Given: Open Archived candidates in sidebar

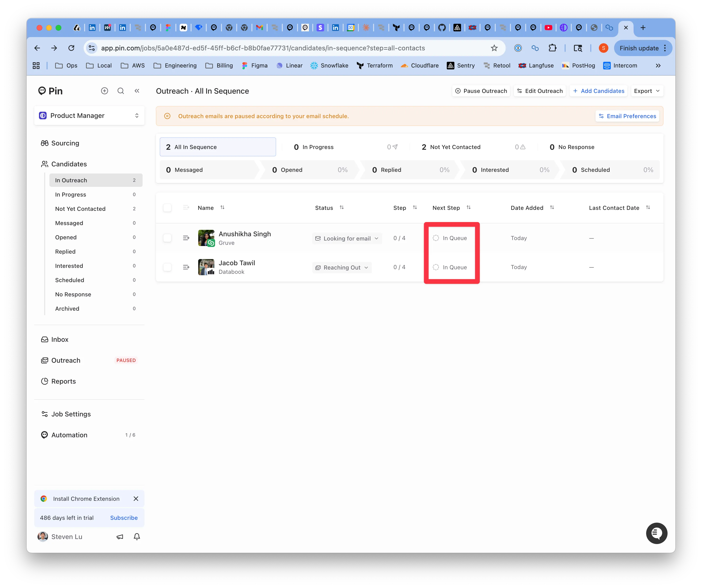Looking at the screenshot, I should tap(96, 308).
